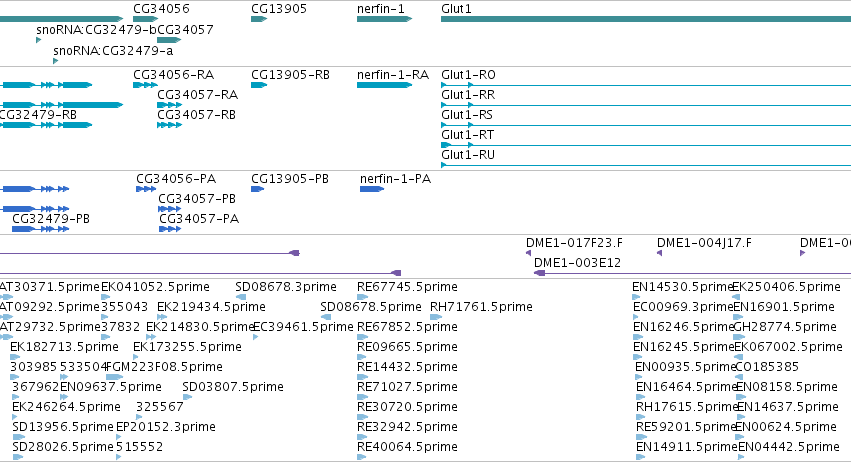
Task: Click the nerfin-1 gene arrow glyph
Action: click(x=384, y=19)
